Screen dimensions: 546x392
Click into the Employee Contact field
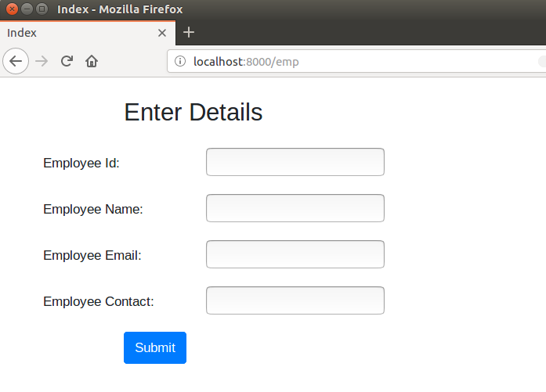(295, 300)
